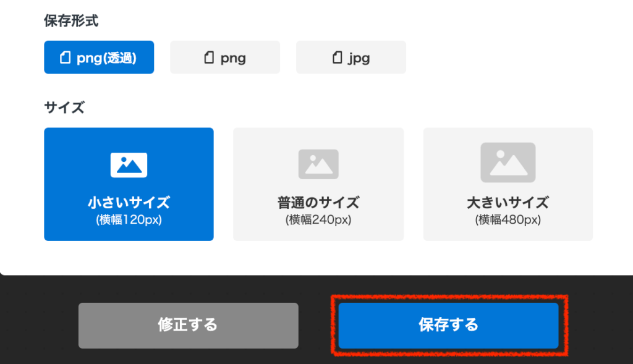
Task: Pick the 普通のサイズ size option
Action: [318, 184]
